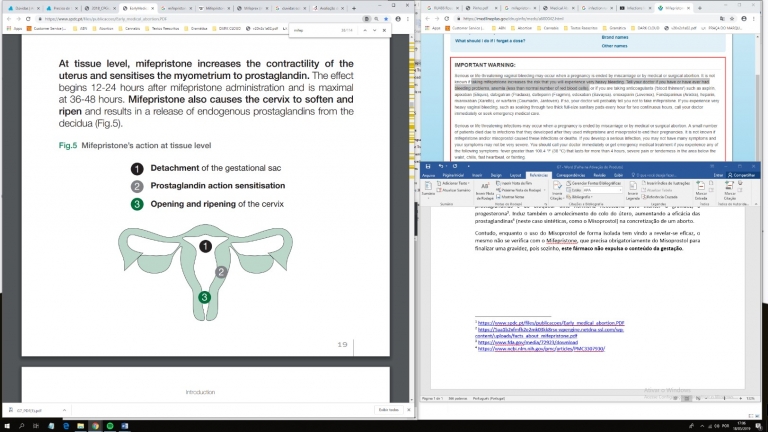Click Exibir todos in downloads bar

pos(389,409)
